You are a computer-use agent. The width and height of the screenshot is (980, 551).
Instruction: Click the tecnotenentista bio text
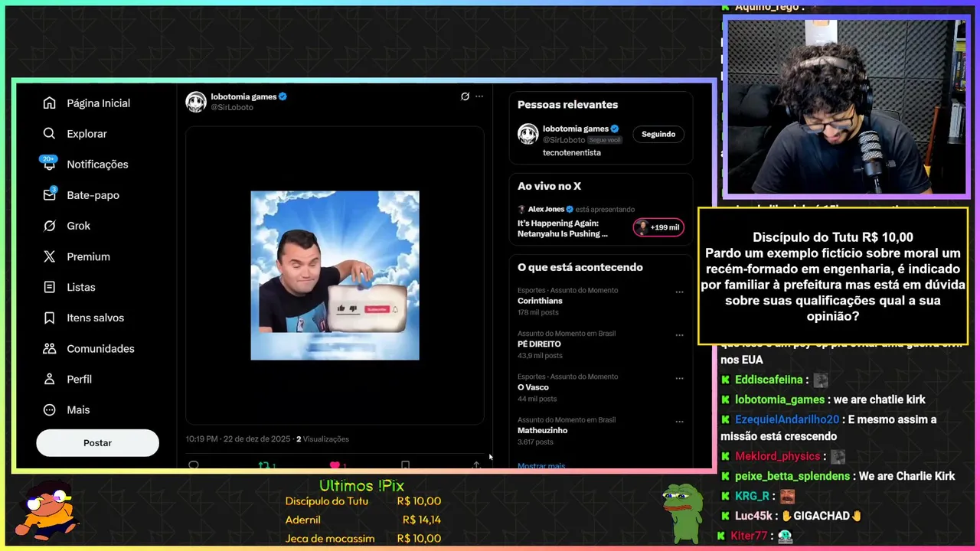572,152
